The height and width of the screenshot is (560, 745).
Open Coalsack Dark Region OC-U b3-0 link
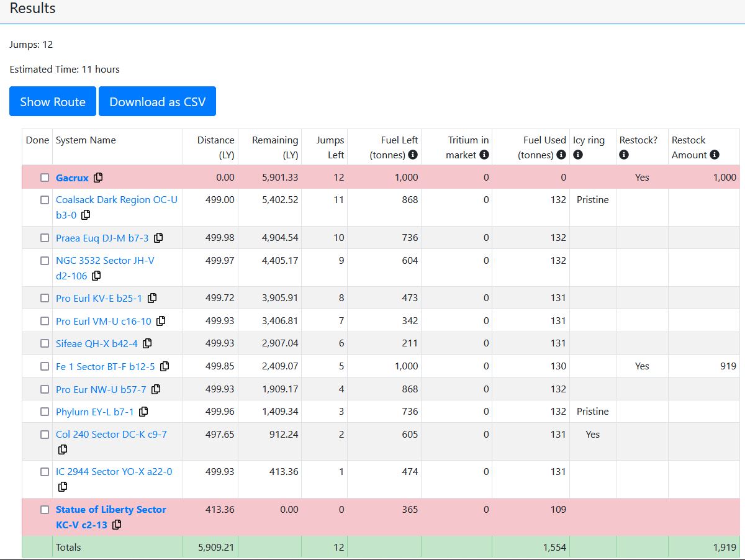click(116, 200)
